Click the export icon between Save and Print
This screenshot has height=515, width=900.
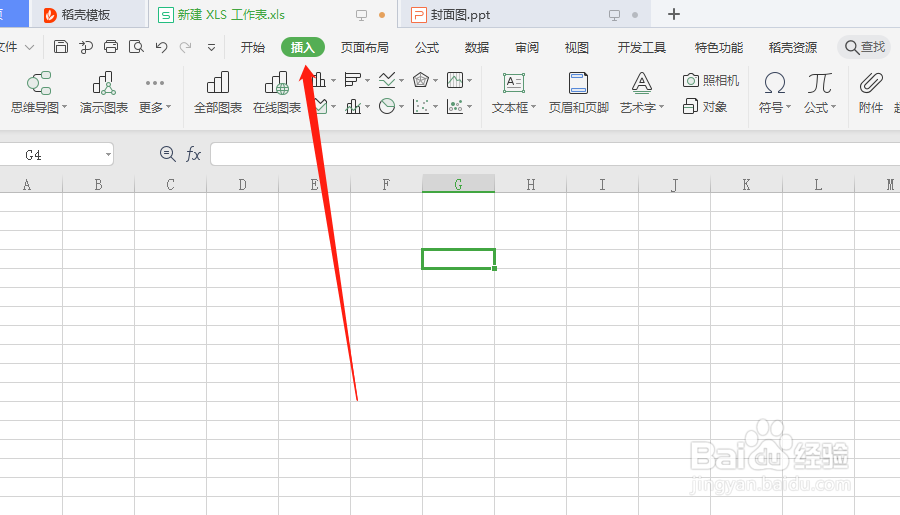tap(86, 47)
